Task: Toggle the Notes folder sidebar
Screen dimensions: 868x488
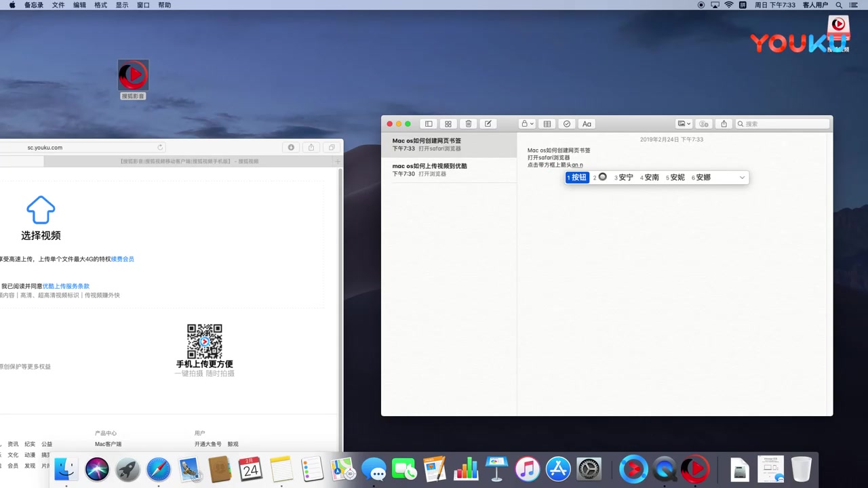Action: pyautogui.click(x=429, y=124)
